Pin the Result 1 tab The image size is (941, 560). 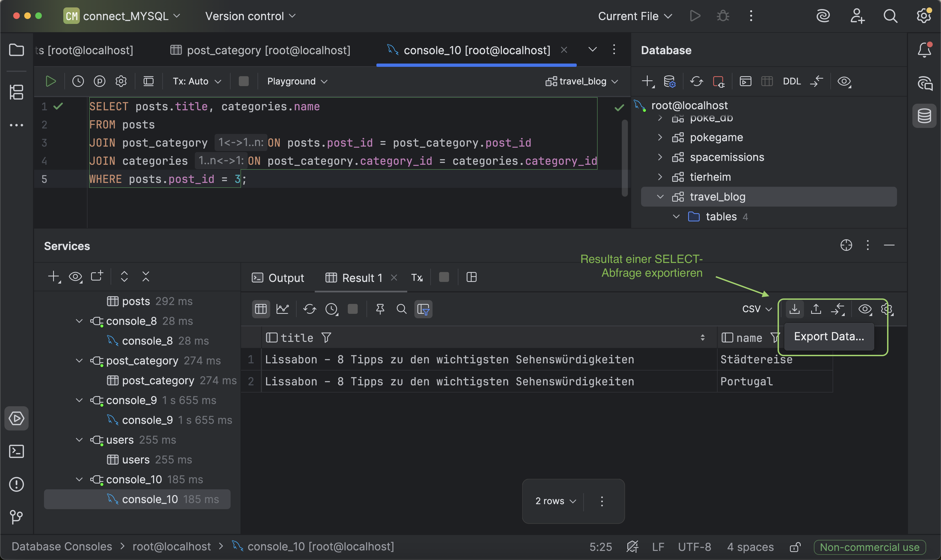click(x=380, y=309)
